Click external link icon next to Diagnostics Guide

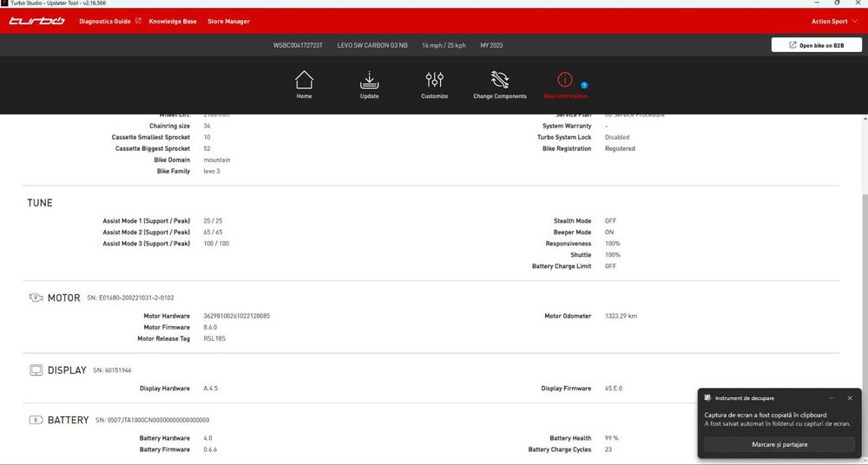click(138, 21)
